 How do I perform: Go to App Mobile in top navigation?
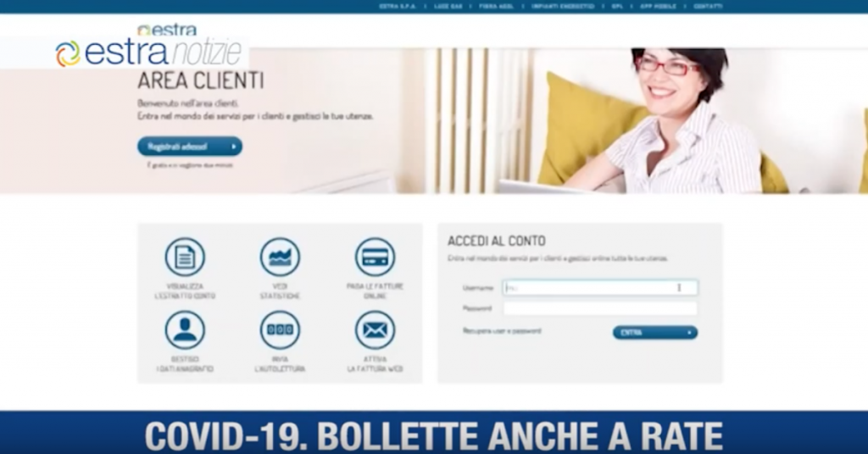(658, 7)
